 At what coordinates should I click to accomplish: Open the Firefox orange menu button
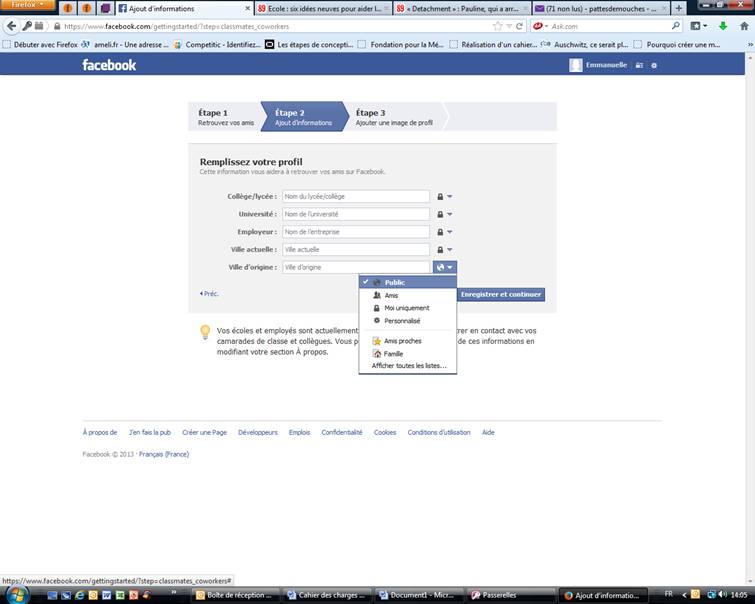(27, 5)
